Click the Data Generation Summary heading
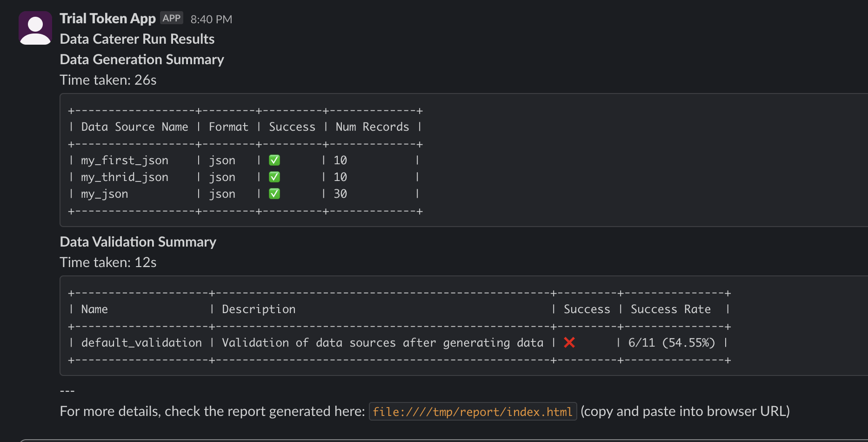 [x=142, y=60]
